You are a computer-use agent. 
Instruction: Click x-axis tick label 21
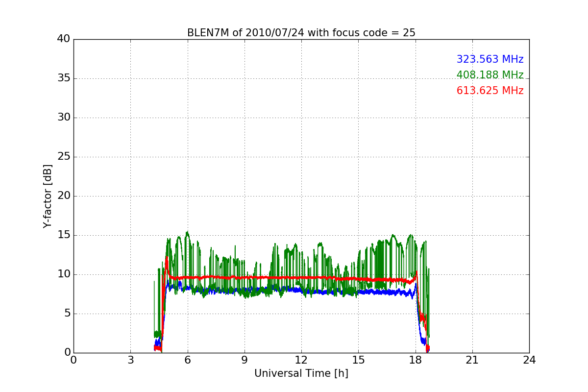(x=472, y=360)
